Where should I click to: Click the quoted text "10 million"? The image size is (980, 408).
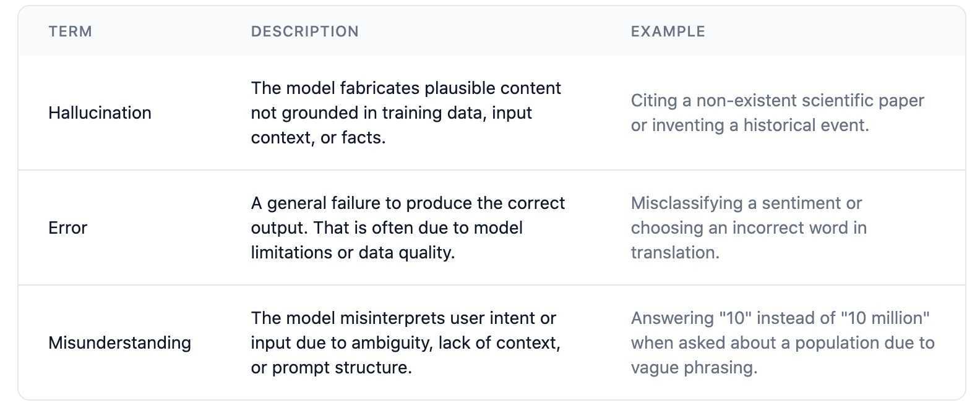coord(885,318)
